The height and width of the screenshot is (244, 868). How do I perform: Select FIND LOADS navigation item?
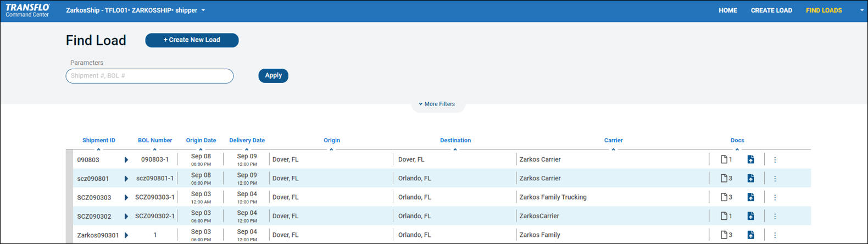824,10
